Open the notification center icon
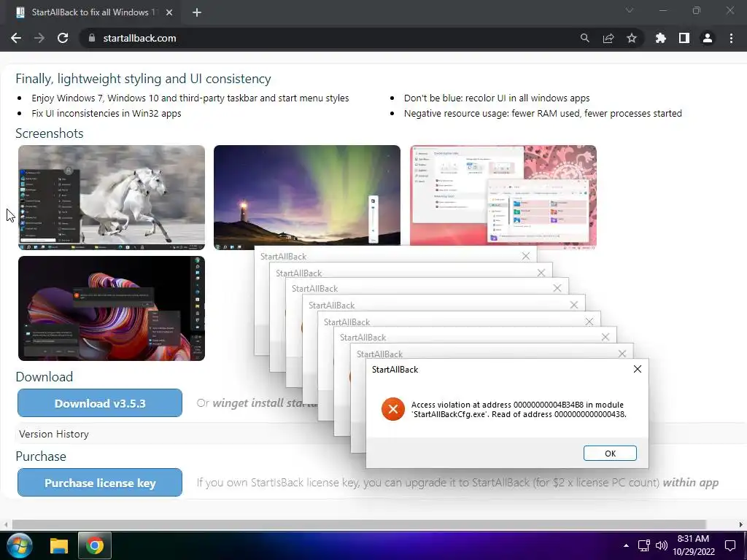The image size is (747, 560). pos(729,545)
